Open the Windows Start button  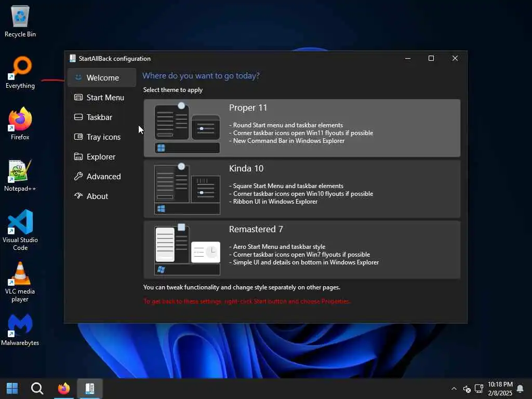12,389
